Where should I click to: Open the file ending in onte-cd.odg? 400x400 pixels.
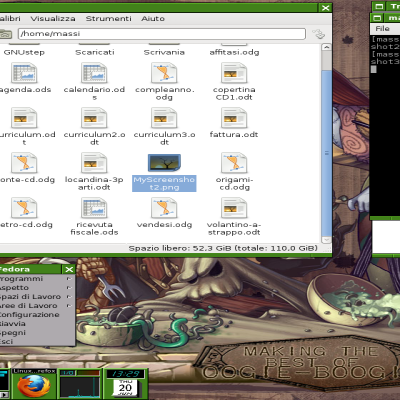point(24,163)
